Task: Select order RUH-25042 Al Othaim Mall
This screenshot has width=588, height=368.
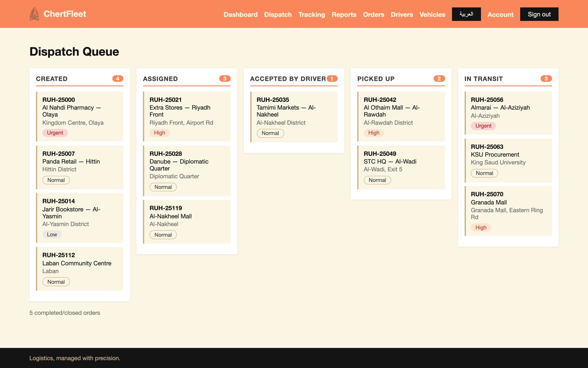Action: coord(401,116)
